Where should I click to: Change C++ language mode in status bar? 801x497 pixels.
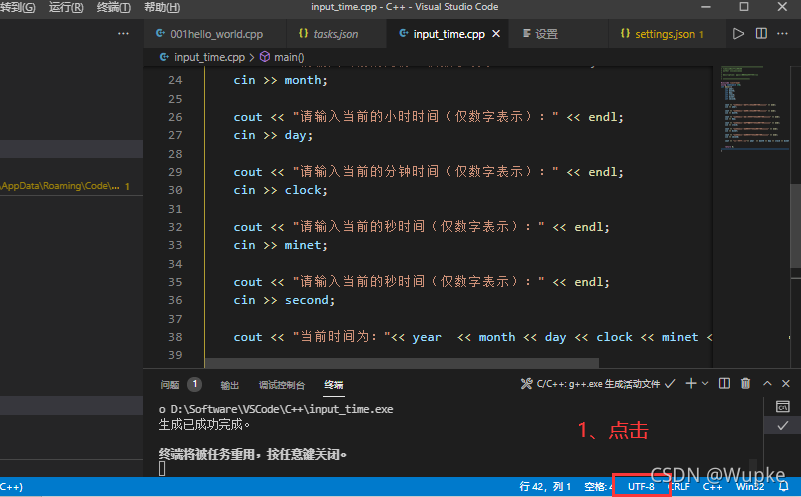pos(713,487)
